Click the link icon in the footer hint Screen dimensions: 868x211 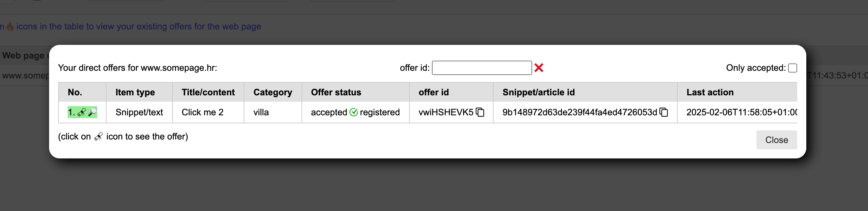tap(99, 136)
